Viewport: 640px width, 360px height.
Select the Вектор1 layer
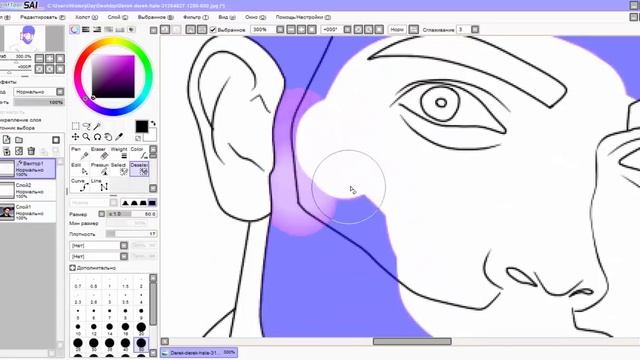tap(28, 169)
